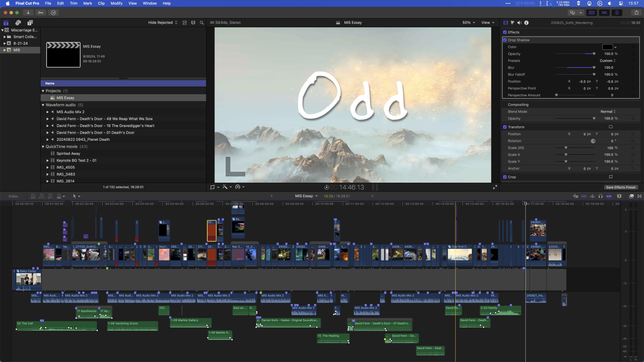Open the timeline Index panel
644x362 pixels.
coord(13,196)
